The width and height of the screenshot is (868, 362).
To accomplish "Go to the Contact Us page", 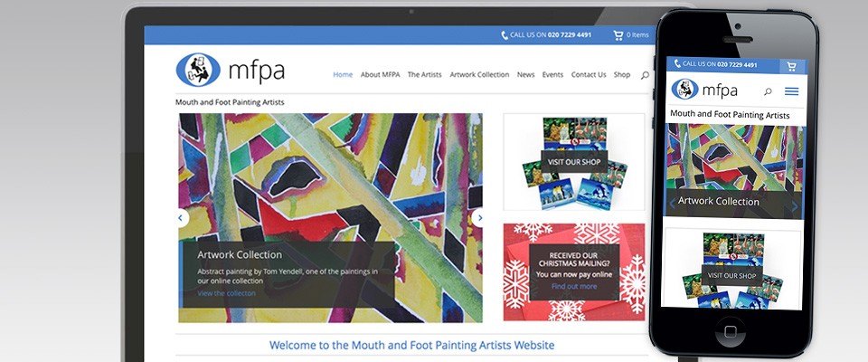I will [x=589, y=75].
